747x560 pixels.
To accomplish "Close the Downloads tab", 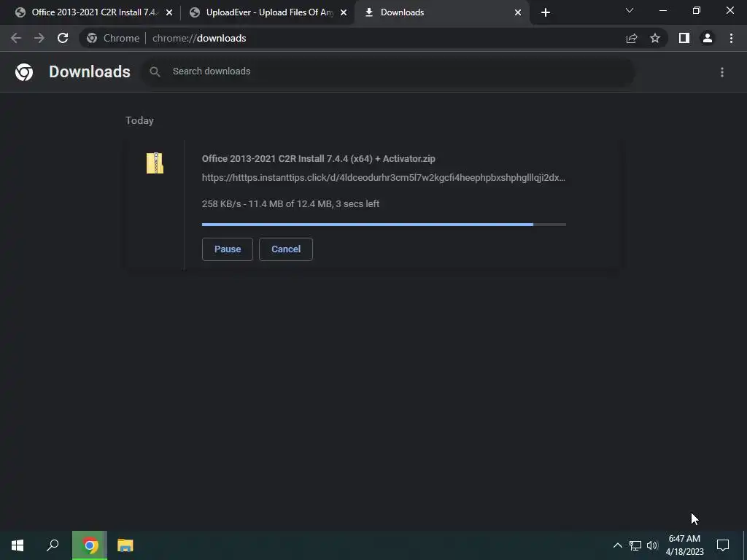I will pos(518,12).
